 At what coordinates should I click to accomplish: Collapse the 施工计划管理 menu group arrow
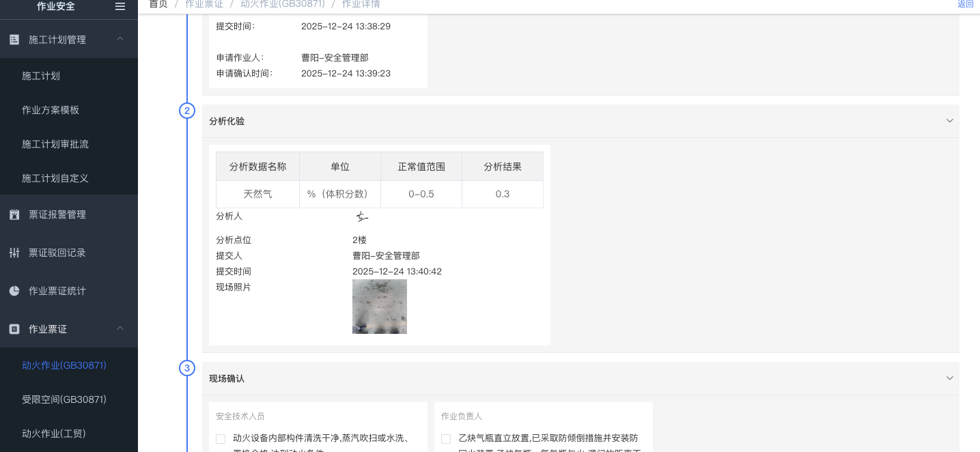(x=120, y=40)
